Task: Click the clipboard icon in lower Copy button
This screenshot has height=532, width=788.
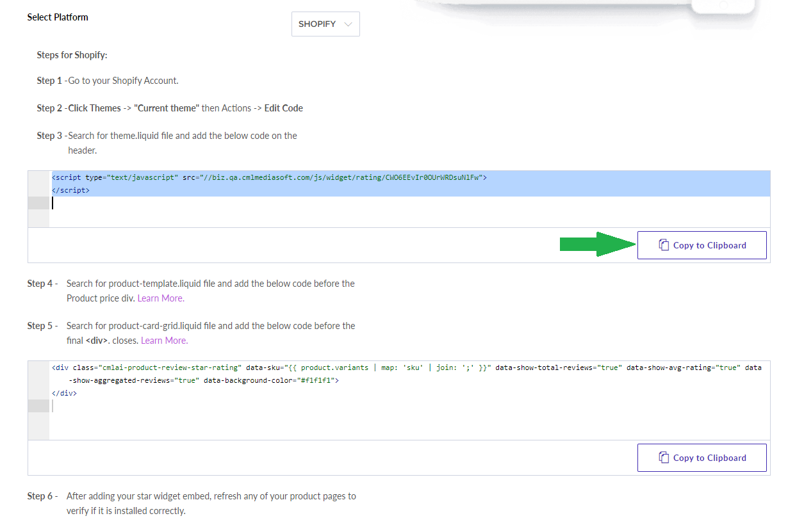Action: point(664,458)
